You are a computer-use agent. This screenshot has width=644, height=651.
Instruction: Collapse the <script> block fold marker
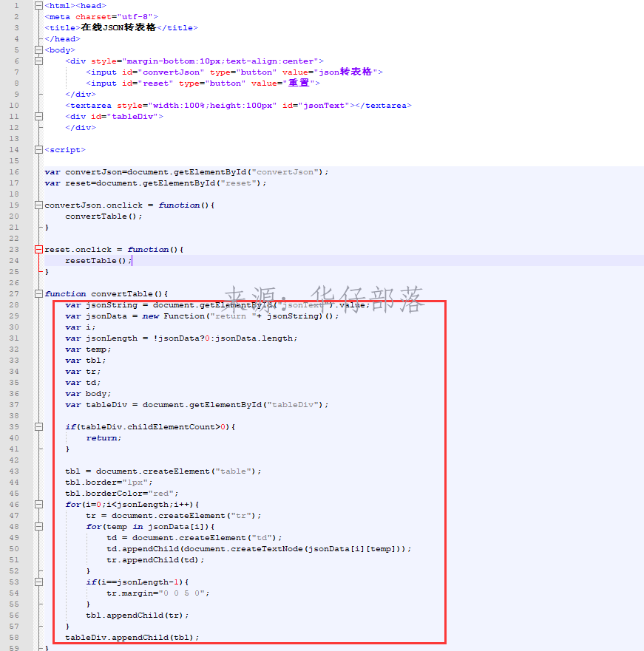point(38,150)
